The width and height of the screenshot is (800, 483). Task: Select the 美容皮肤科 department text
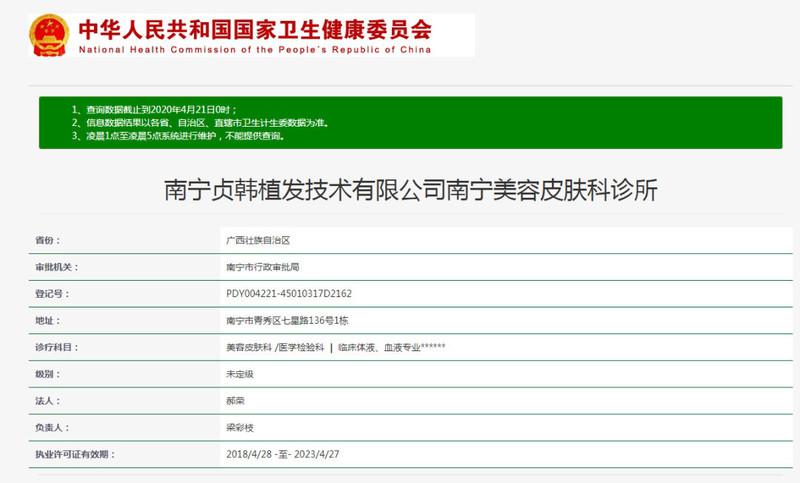(x=250, y=347)
